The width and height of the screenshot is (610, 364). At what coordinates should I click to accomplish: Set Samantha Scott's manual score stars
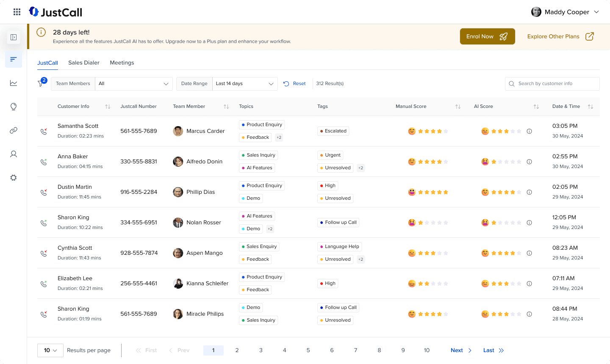click(433, 131)
